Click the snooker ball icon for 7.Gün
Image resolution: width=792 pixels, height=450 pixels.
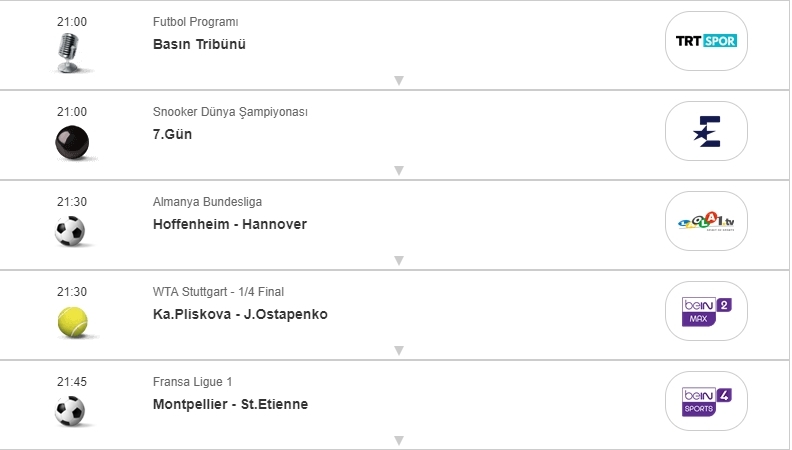[71, 142]
